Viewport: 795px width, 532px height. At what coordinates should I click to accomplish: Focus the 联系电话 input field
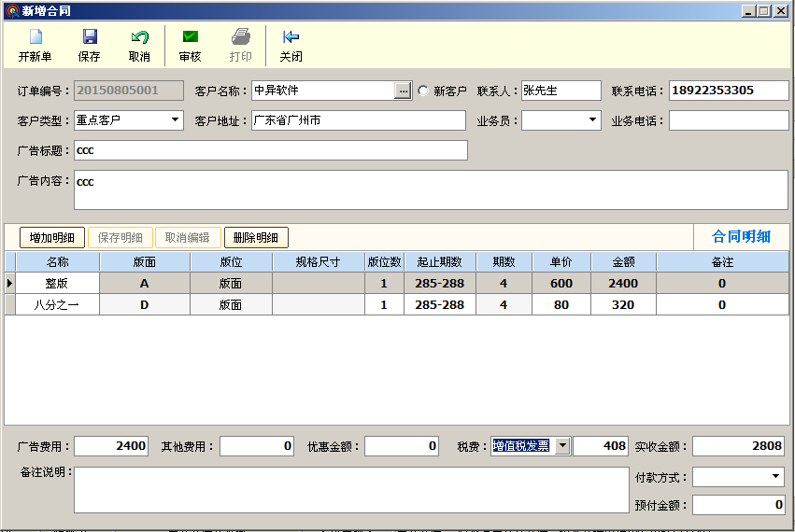(729, 91)
